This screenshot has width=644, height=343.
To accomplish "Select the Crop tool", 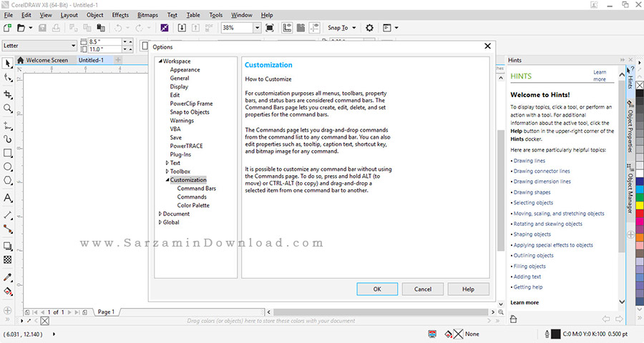I will pos(7,95).
